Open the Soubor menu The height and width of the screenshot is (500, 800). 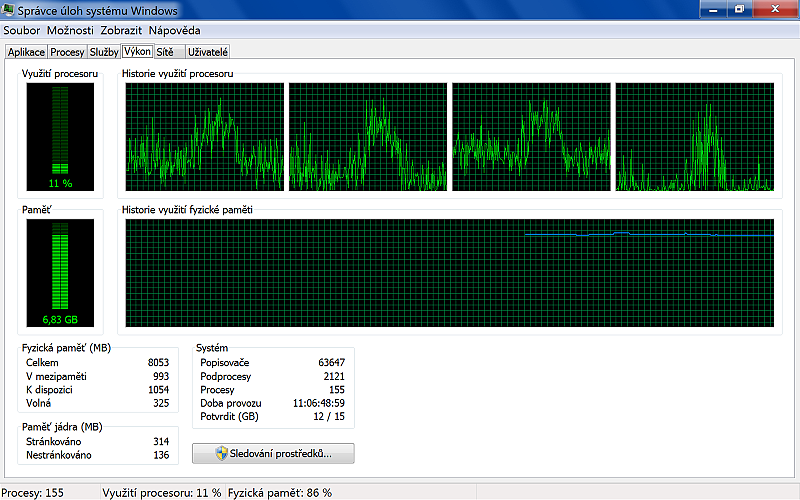coord(22,31)
